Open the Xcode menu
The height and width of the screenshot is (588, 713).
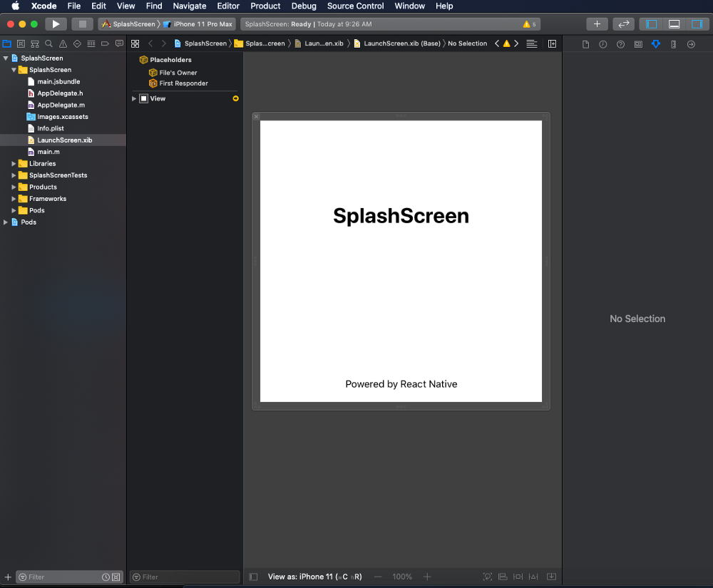click(43, 6)
